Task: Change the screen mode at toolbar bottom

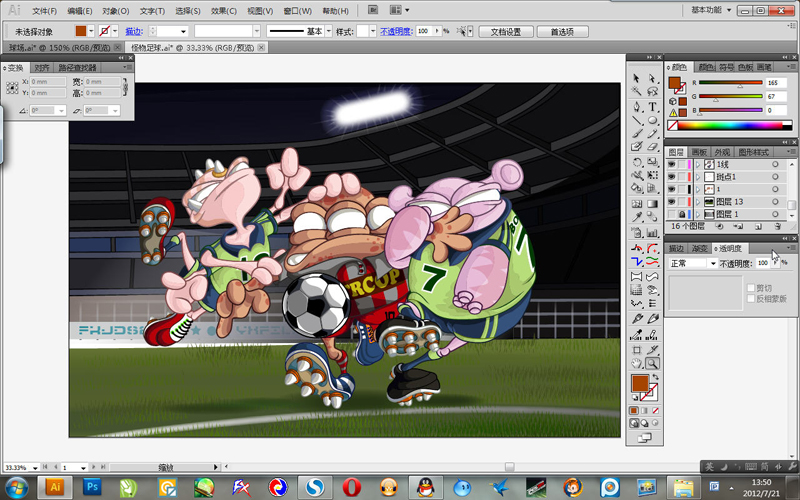Action: [x=644, y=438]
